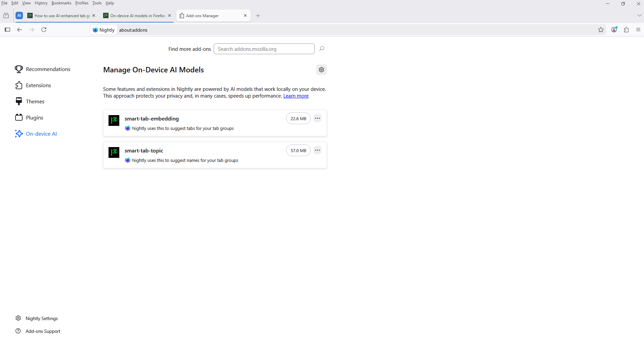
Task: Select the Extensions category in sidebar
Action: (38, 85)
